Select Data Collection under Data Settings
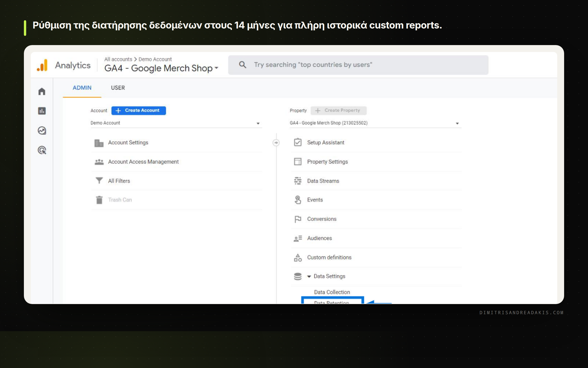 pyautogui.click(x=332, y=292)
